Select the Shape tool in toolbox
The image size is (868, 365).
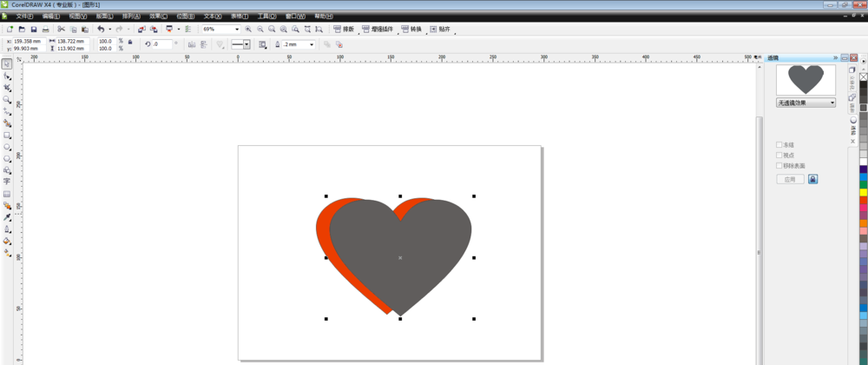[x=7, y=76]
